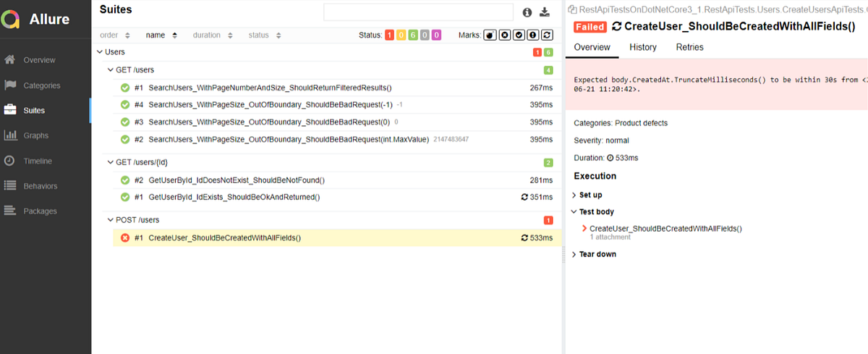Click retry icon before CreateUser title
Image resolution: width=868 pixels, height=354 pixels.
coord(616,27)
